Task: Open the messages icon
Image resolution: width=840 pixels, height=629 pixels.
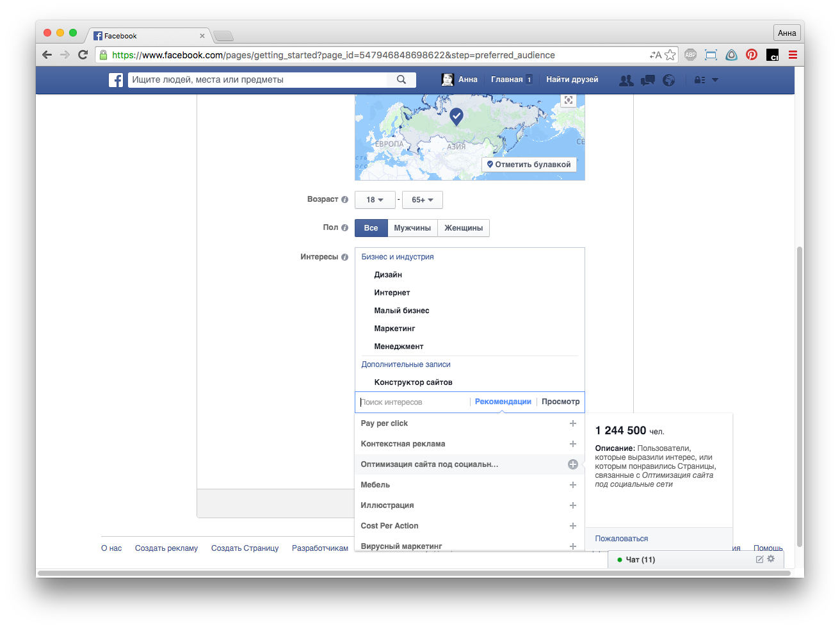Action: coord(648,80)
